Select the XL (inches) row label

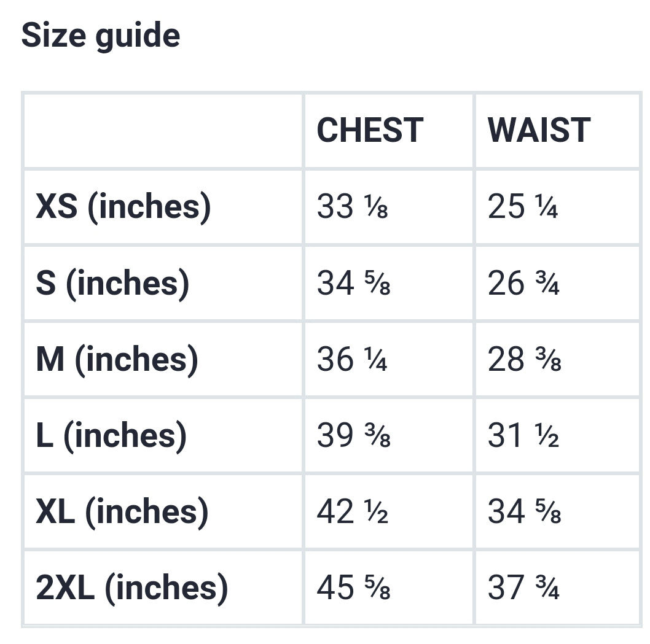pos(122,511)
